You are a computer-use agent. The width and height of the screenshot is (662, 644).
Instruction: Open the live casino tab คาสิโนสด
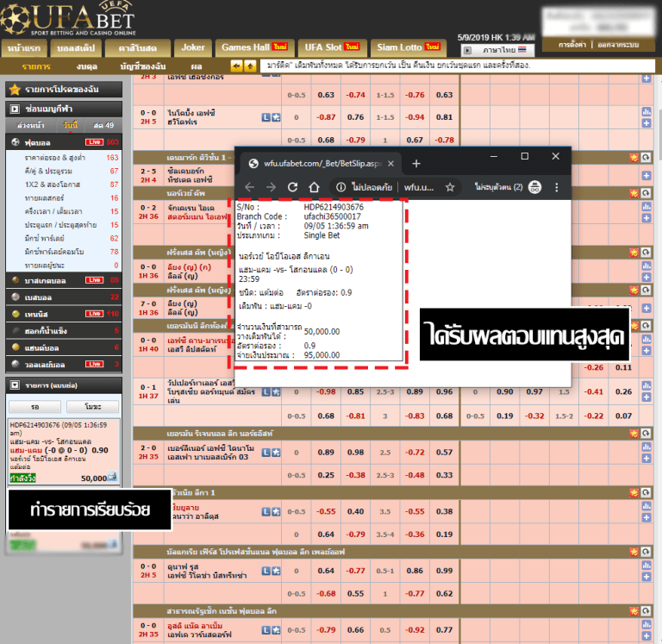click(x=138, y=48)
